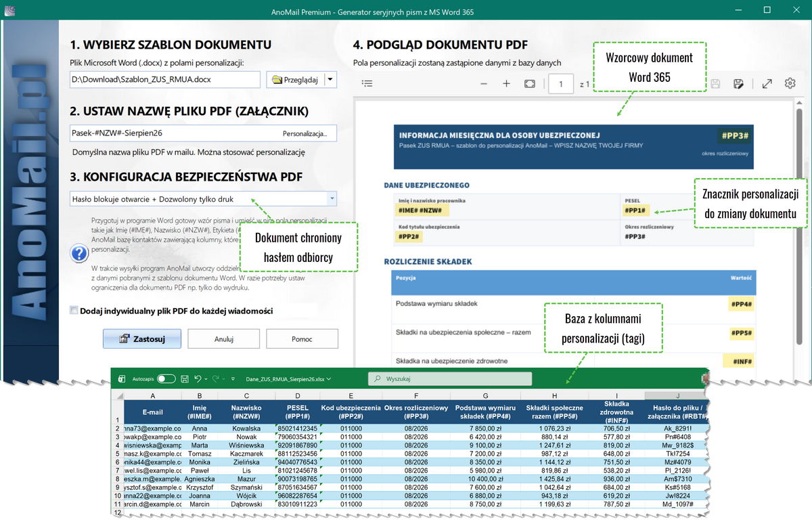
Task: Click the #PP1# PESEL marker in PDF preview
Action: (x=636, y=210)
